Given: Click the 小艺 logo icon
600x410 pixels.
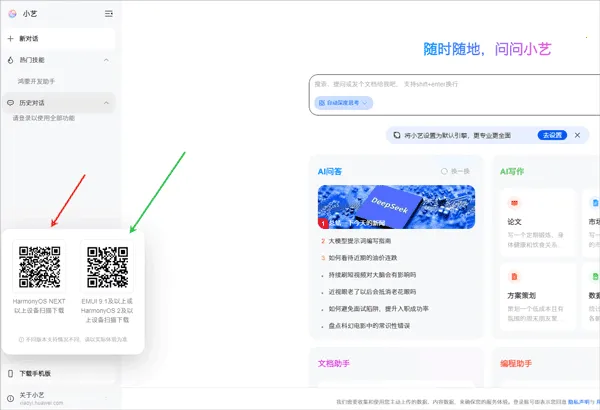Looking at the screenshot, I should pyautogui.click(x=12, y=14).
